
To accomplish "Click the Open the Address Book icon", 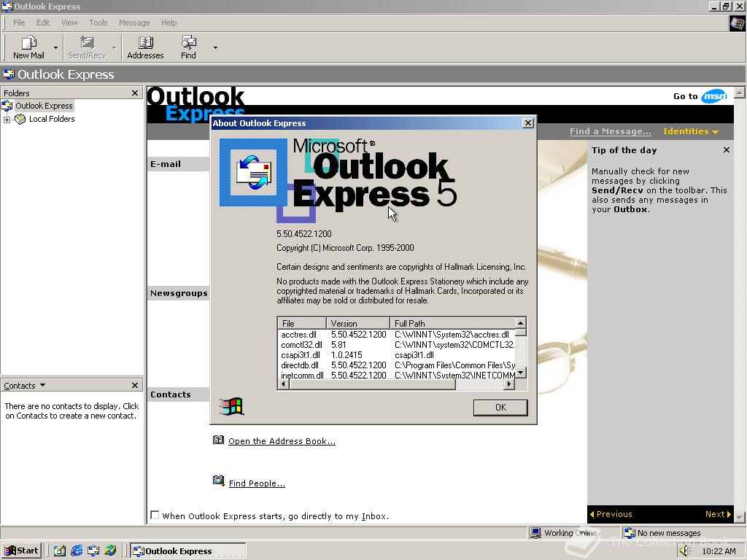I will pos(219,440).
